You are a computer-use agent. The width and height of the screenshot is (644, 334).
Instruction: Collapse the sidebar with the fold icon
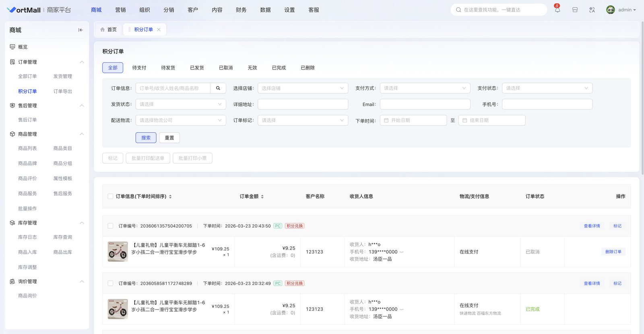pos(80,30)
